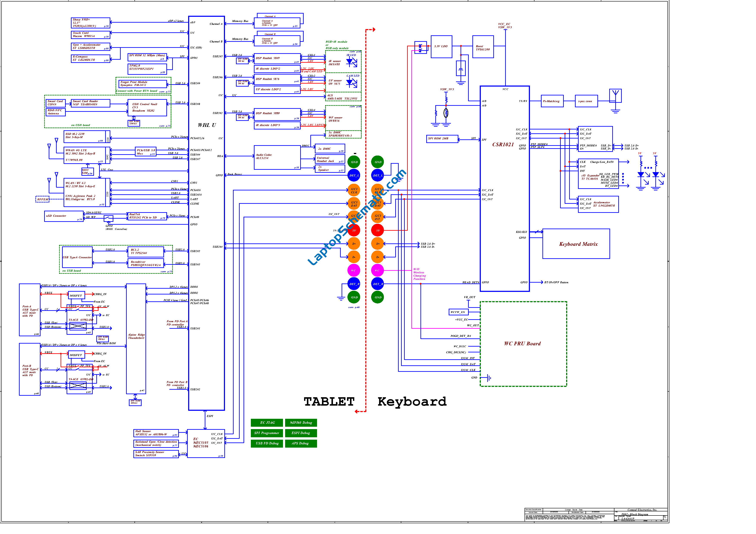Click the dashed RFFEM box
The height and width of the screenshot is (534, 756).
42,199
